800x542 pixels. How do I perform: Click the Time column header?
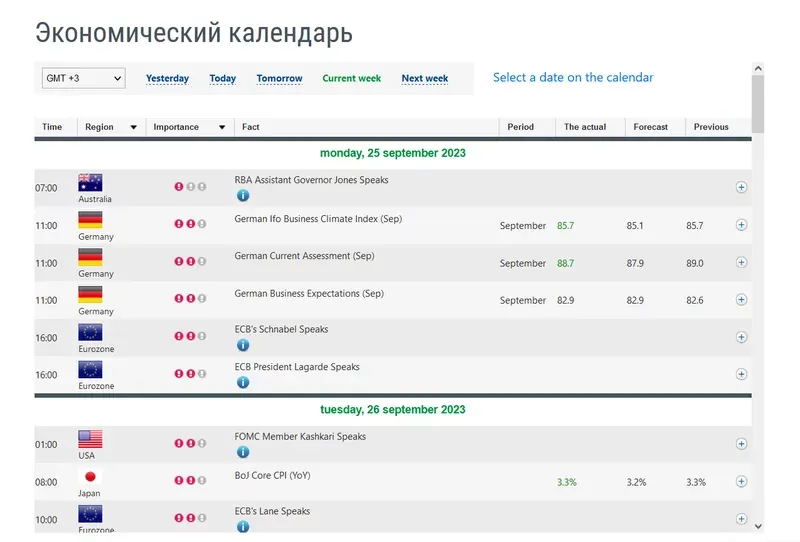[x=52, y=127]
